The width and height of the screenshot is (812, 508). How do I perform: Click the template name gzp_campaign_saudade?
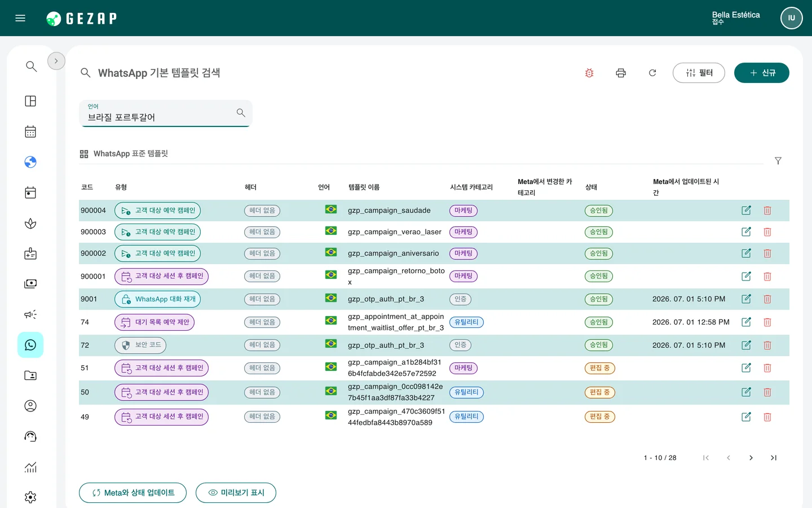[x=389, y=211]
